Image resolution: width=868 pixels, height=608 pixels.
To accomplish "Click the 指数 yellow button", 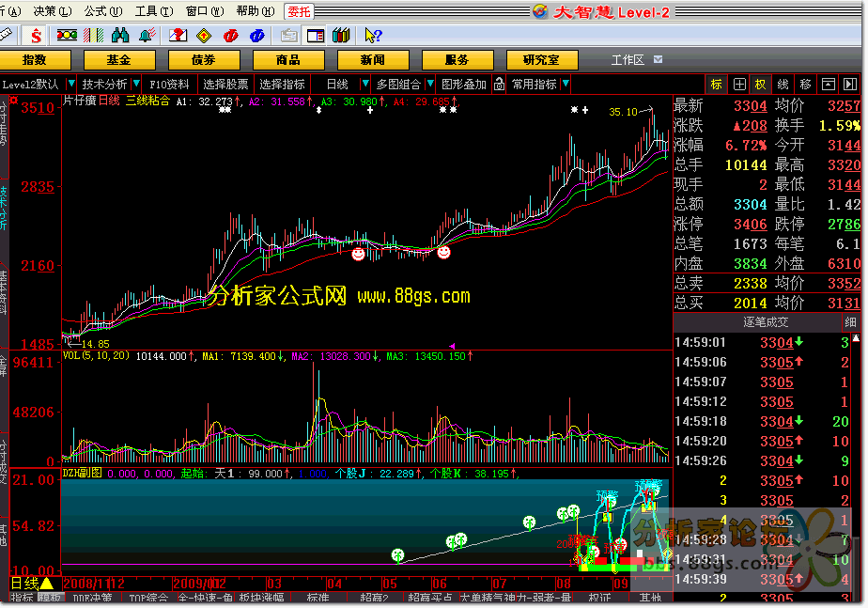I will [35, 60].
